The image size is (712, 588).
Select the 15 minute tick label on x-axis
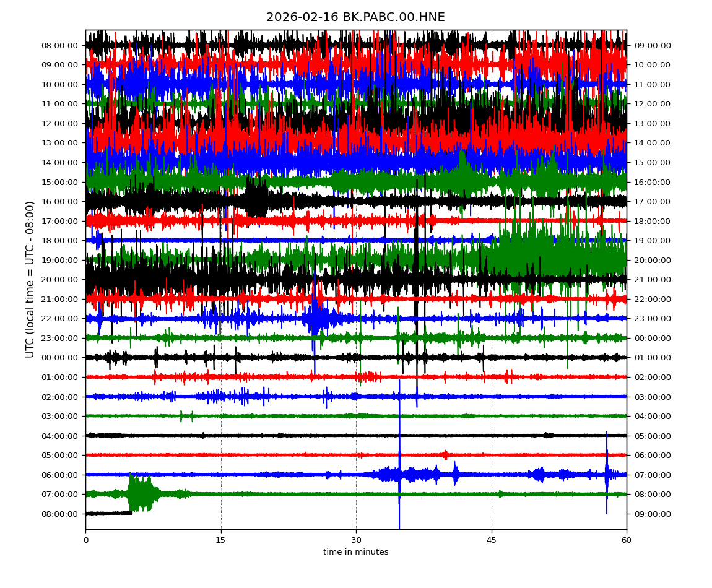click(x=221, y=540)
